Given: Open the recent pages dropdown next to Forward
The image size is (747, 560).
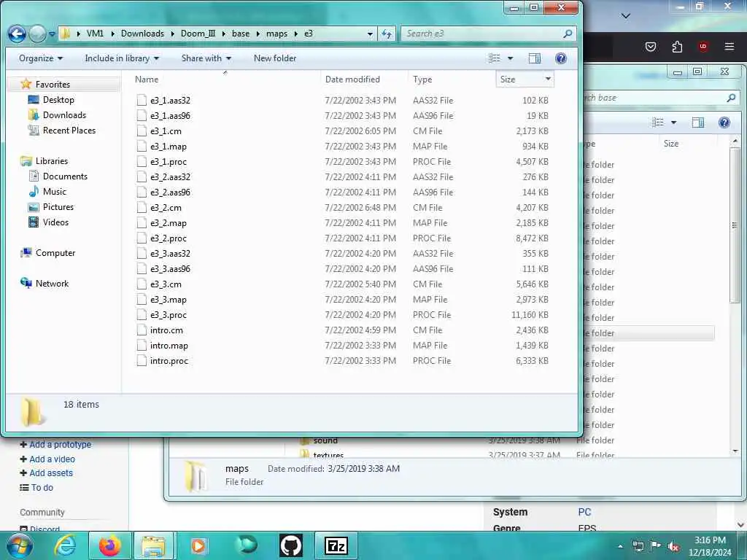Looking at the screenshot, I should pos(52,34).
